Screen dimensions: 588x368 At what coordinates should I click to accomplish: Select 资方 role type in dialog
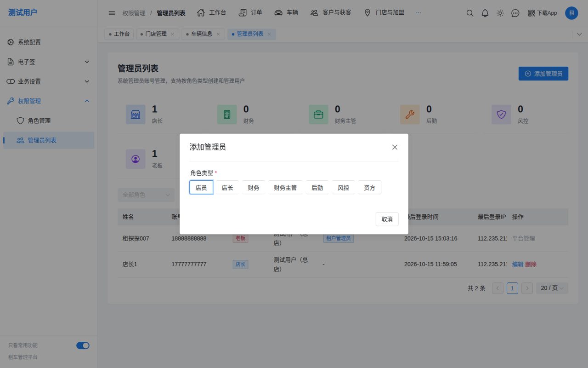coord(370,187)
